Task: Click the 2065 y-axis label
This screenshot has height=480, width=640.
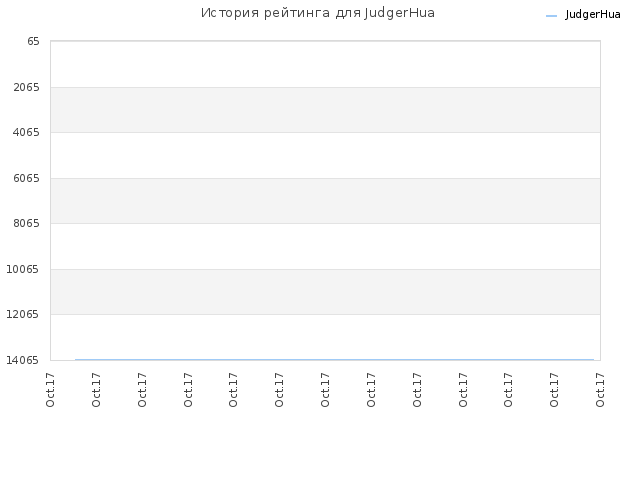Action: click(27, 87)
